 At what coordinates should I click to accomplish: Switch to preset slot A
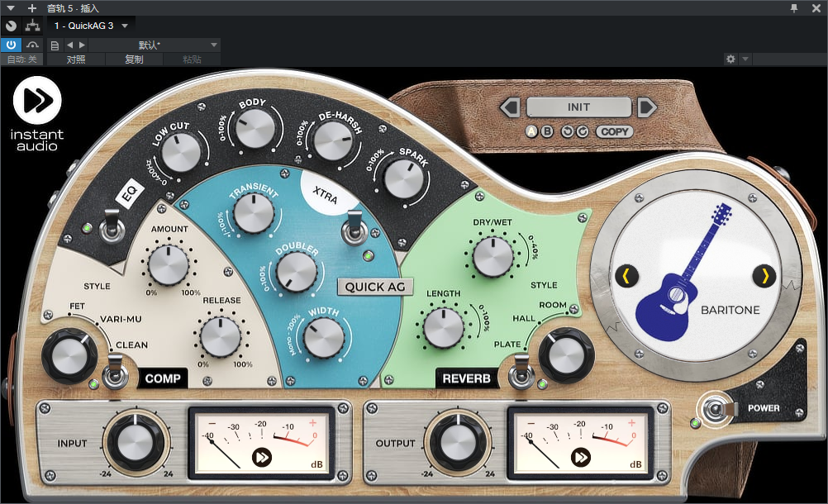[532, 131]
